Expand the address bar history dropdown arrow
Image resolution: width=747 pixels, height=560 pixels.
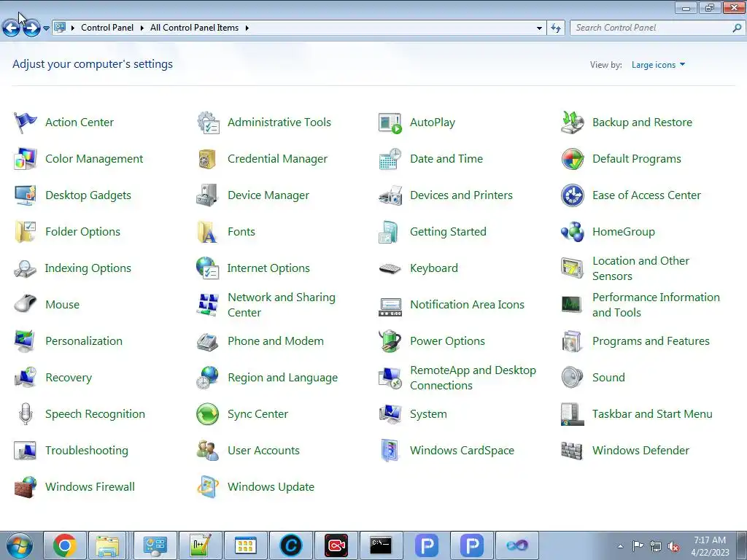pos(539,28)
